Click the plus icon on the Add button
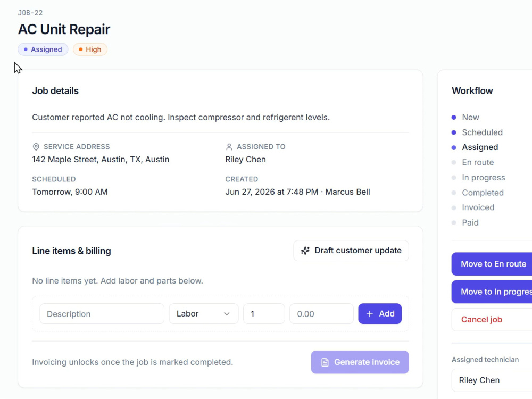The width and height of the screenshot is (532, 399). [x=370, y=314]
